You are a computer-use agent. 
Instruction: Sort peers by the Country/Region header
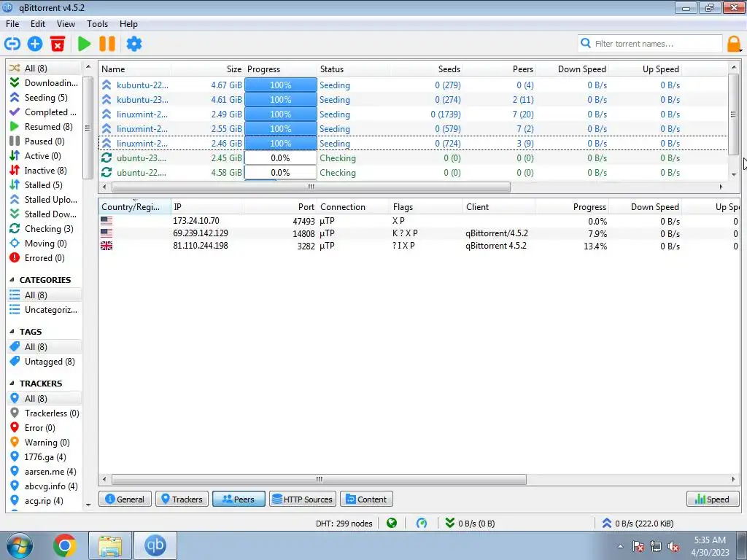coord(135,206)
